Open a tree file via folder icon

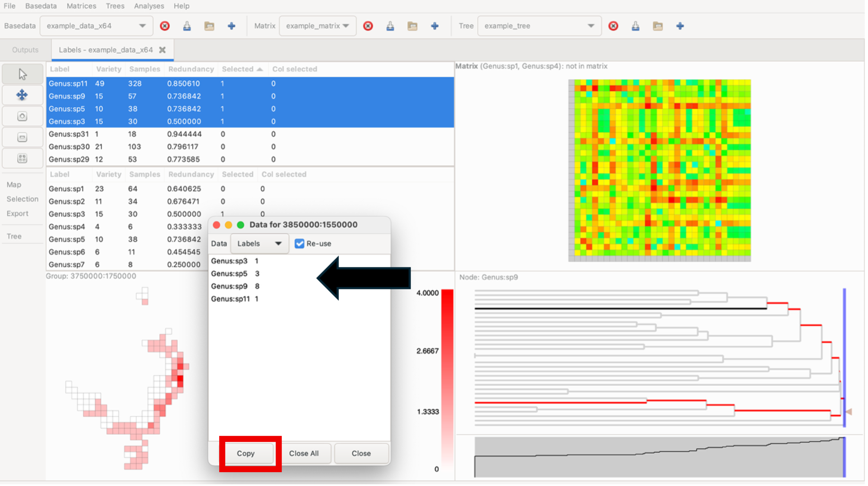point(657,26)
